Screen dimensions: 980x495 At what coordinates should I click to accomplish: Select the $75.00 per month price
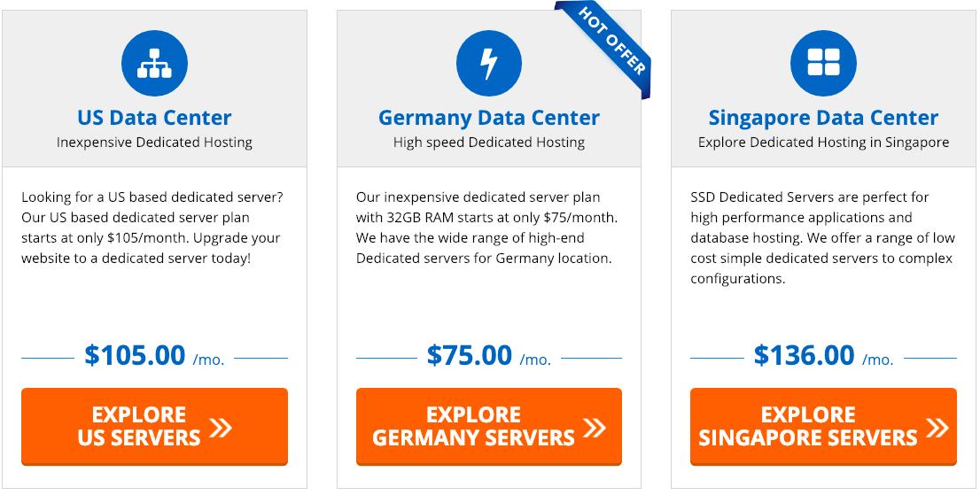(489, 356)
